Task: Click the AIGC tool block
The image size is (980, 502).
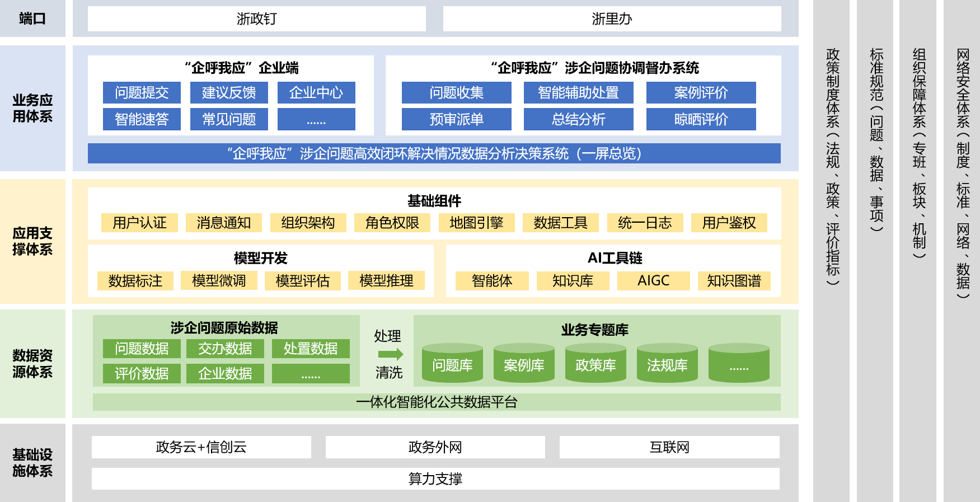Action: pyautogui.click(x=653, y=280)
